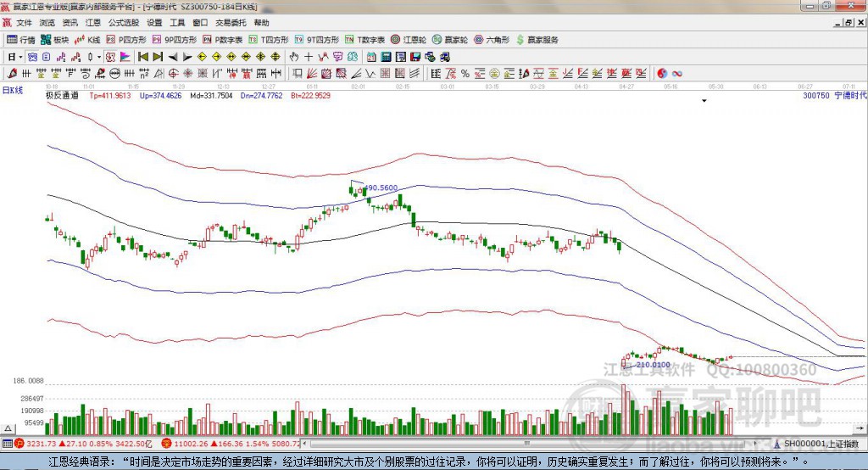The image size is (868, 470).
Task: Open the 设置 menu
Action: click(x=154, y=23)
